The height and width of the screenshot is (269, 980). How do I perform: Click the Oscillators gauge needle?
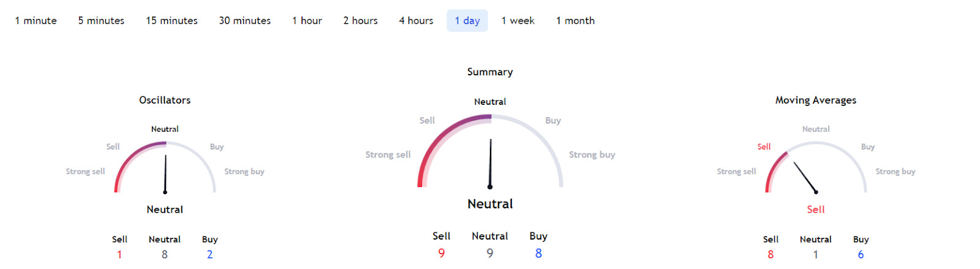pyautogui.click(x=165, y=174)
